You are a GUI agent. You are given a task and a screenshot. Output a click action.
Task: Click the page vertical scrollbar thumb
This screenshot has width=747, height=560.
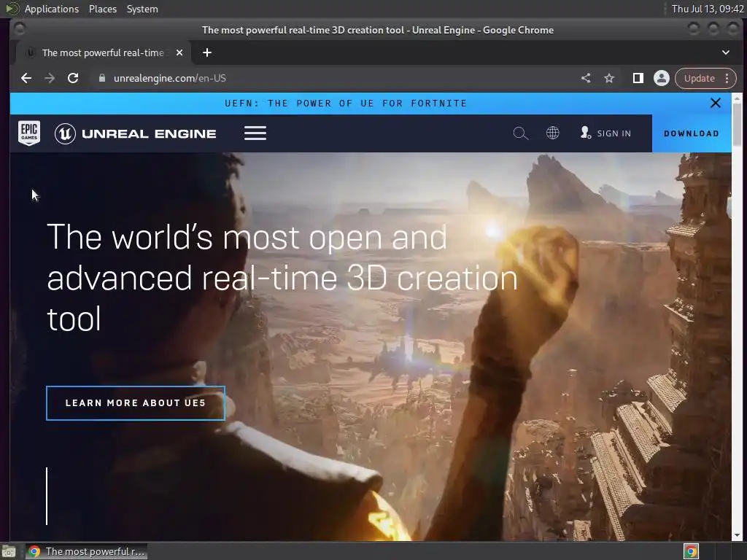click(x=737, y=125)
